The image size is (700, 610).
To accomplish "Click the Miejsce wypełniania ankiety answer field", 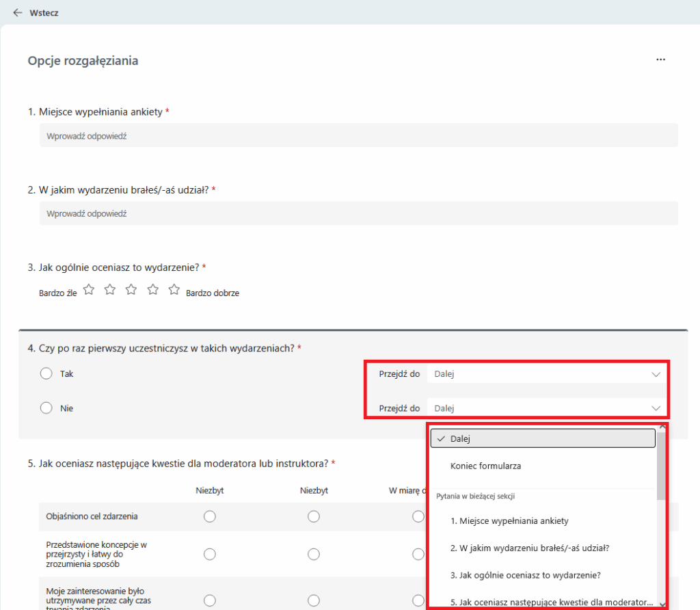I will (x=358, y=136).
